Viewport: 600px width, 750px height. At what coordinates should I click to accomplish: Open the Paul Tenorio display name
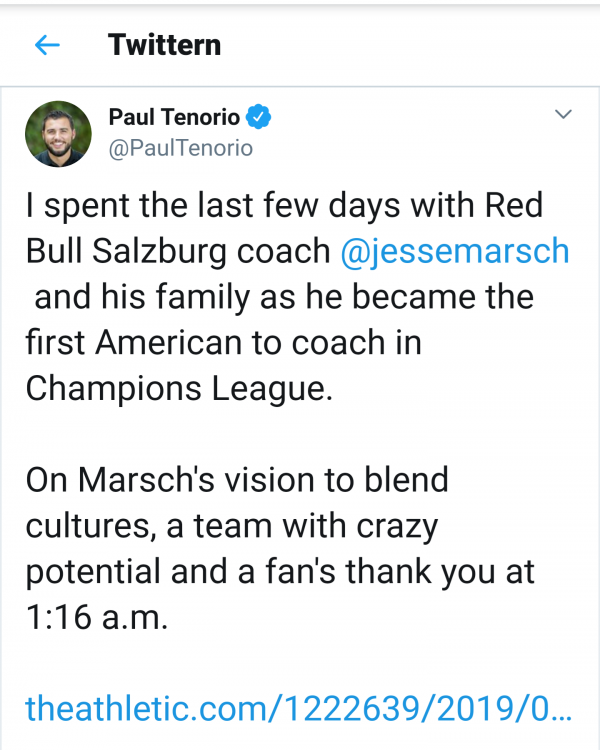(x=174, y=117)
